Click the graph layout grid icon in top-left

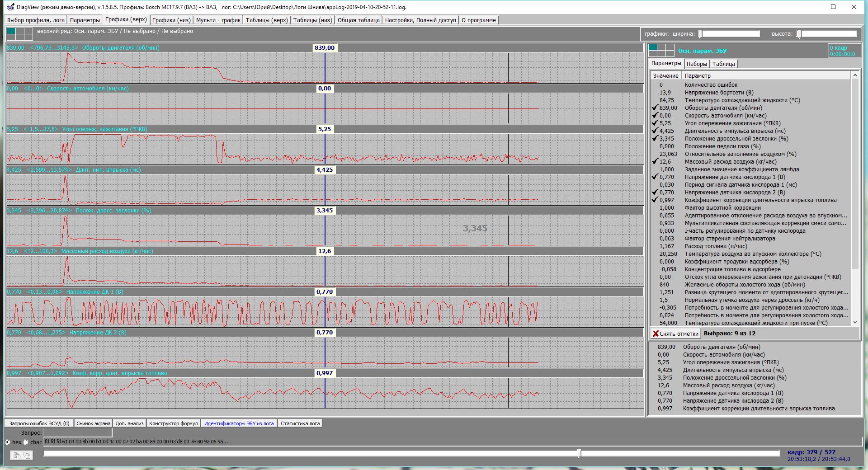[20, 34]
